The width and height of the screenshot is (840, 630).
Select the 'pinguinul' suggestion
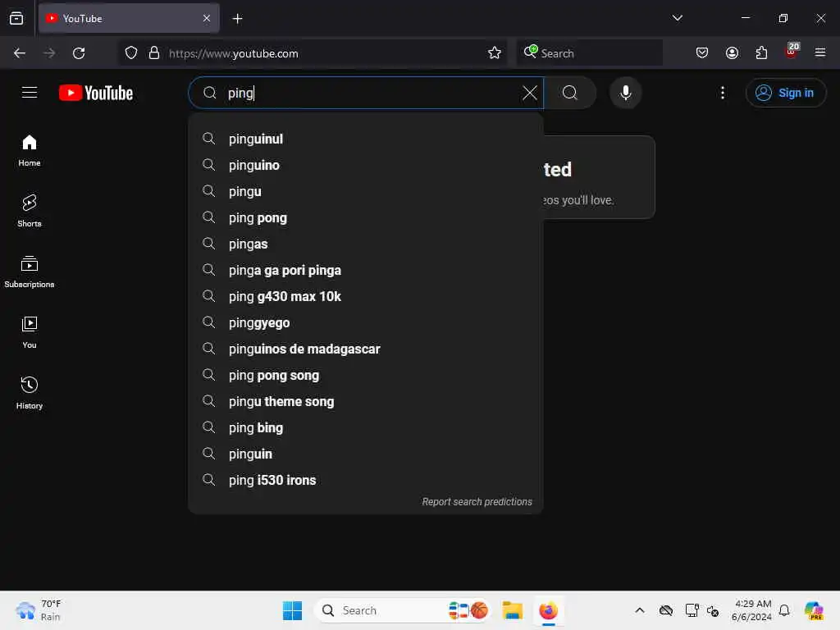click(x=366, y=139)
